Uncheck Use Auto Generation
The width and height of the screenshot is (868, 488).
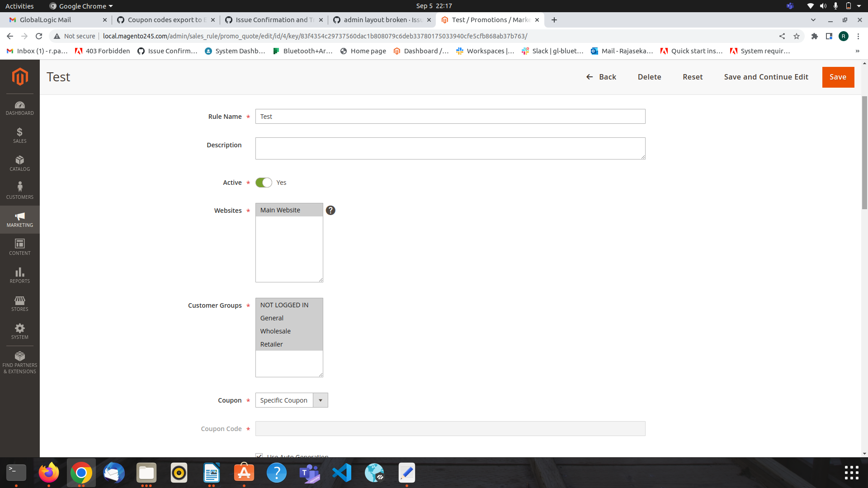(x=259, y=456)
